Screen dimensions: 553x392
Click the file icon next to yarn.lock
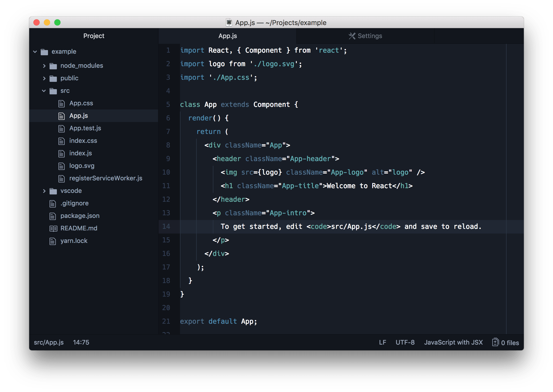53,241
